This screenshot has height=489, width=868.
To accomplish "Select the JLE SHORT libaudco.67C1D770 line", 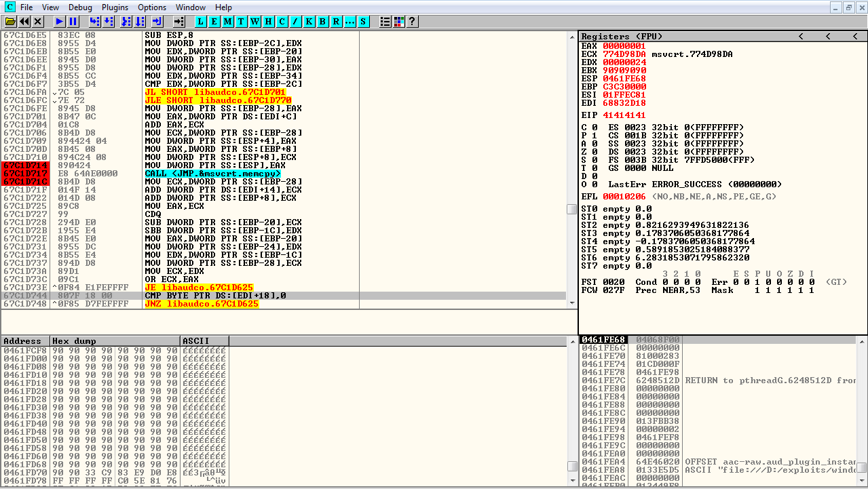I will click(x=218, y=100).
